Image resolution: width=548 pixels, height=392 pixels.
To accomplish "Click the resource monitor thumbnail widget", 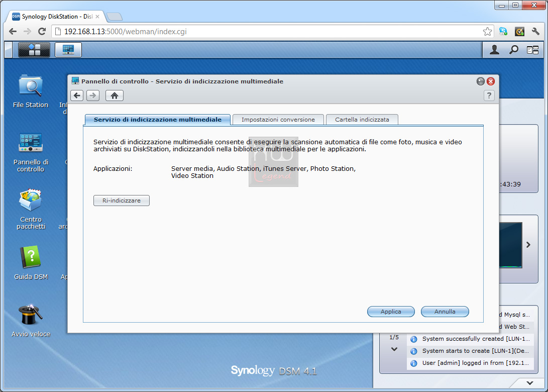I will 510,245.
